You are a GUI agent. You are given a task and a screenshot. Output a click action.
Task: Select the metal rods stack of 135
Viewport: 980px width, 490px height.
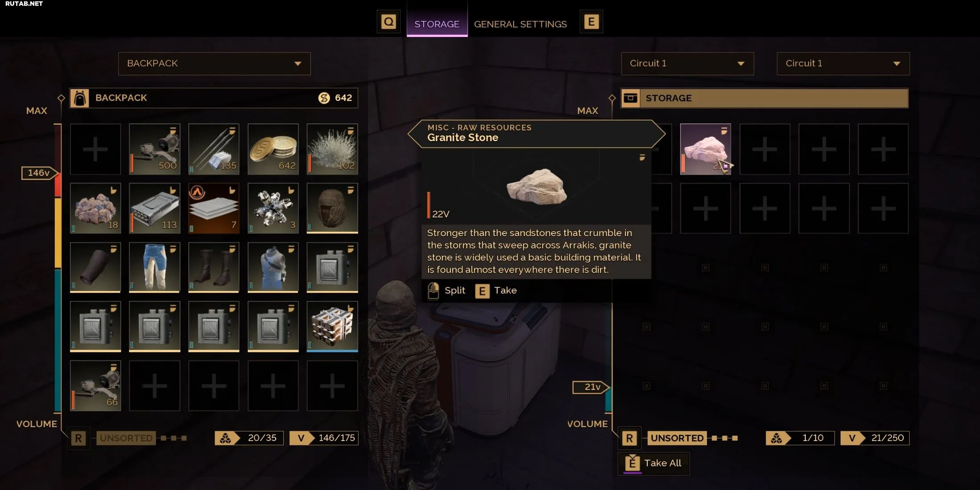(214, 149)
